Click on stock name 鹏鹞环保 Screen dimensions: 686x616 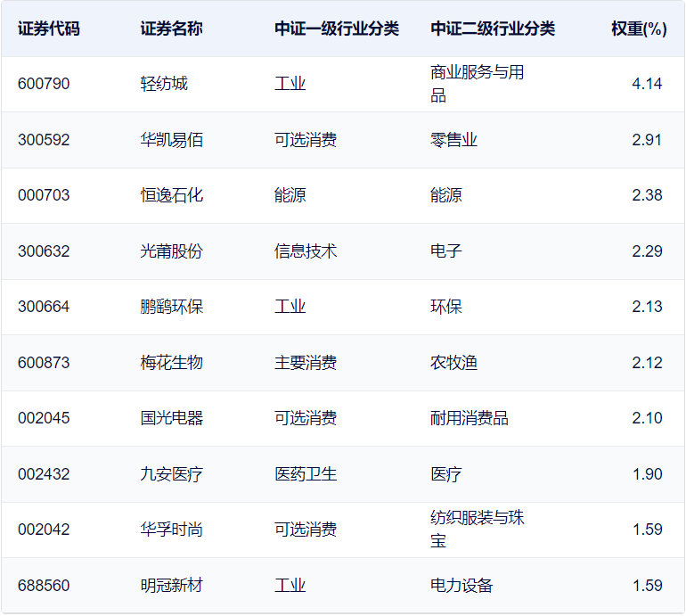[x=172, y=307]
